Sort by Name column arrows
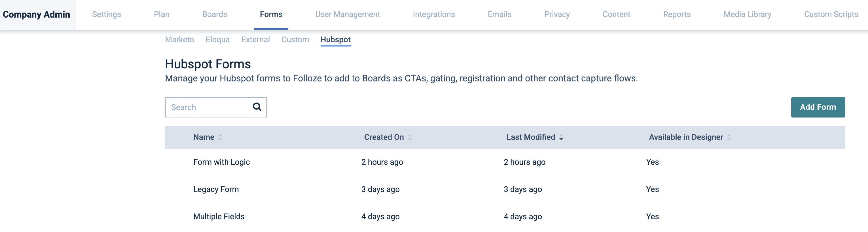This screenshot has height=232, width=868. click(x=220, y=137)
